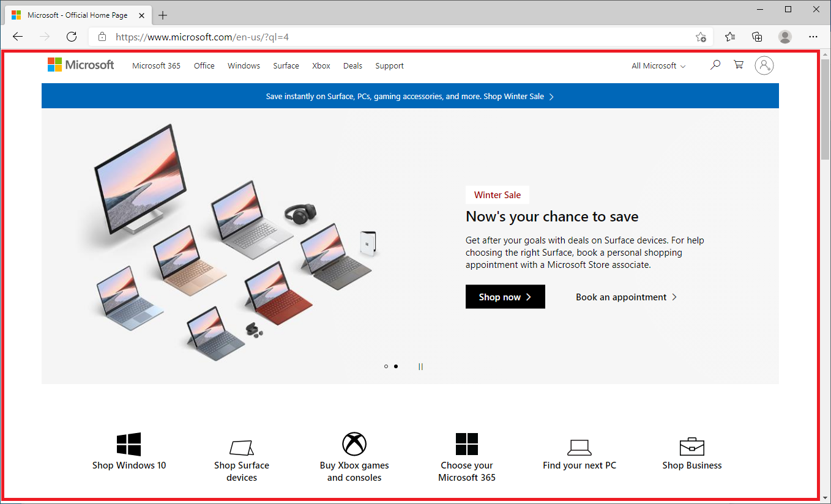Click the Surface device icon
Viewport: 831px width, 504px height.
(x=242, y=447)
